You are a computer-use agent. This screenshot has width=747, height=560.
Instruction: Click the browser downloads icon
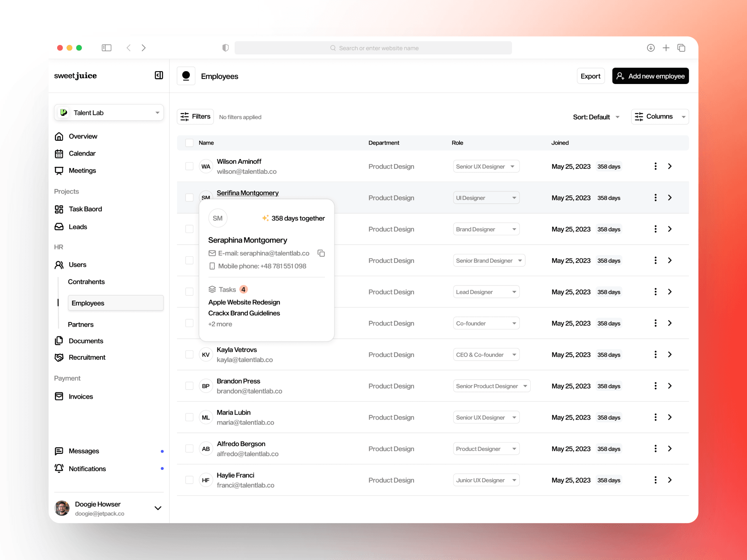[x=651, y=48]
